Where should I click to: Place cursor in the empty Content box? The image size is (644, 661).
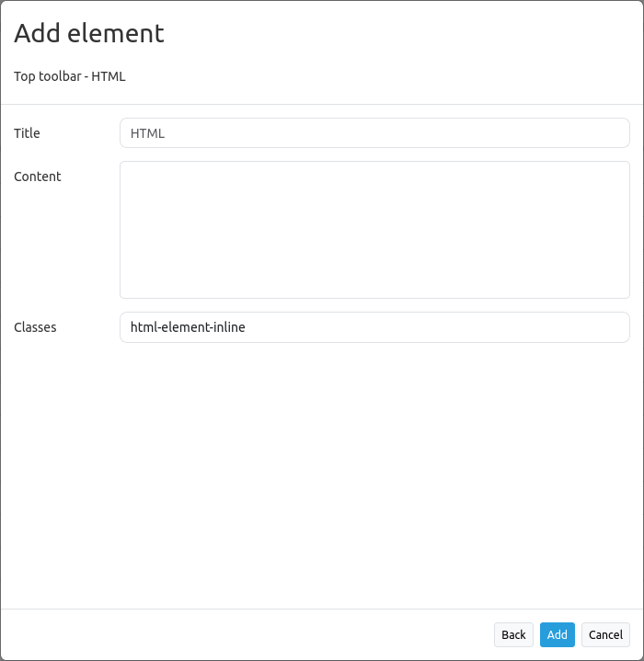(x=374, y=230)
